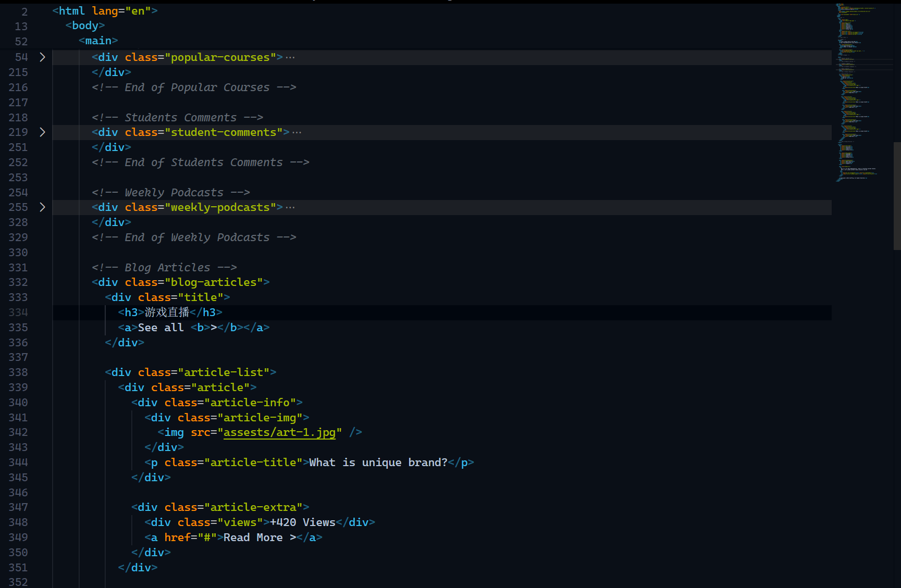Click the href="#" attribute
The height and width of the screenshot is (588, 901).
pyautogui.click(x=191, y=537)
